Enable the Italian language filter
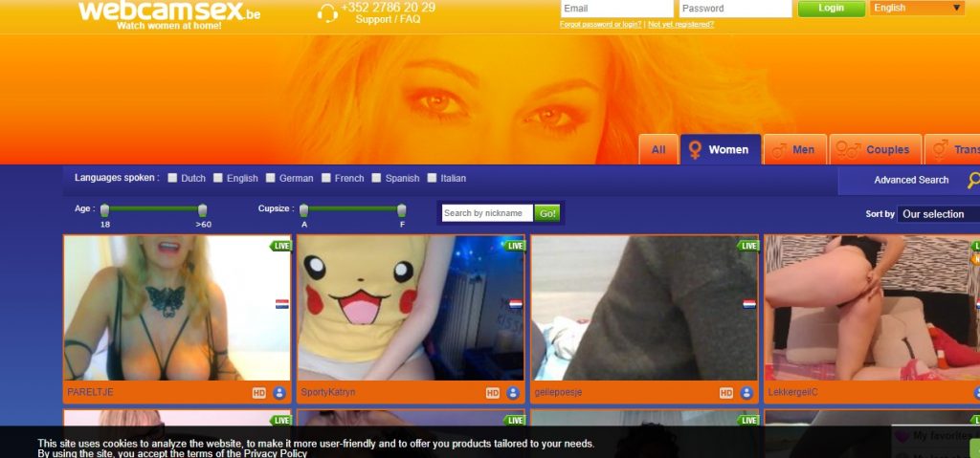The height and width of the screenshot is (458, 980). 432,178
